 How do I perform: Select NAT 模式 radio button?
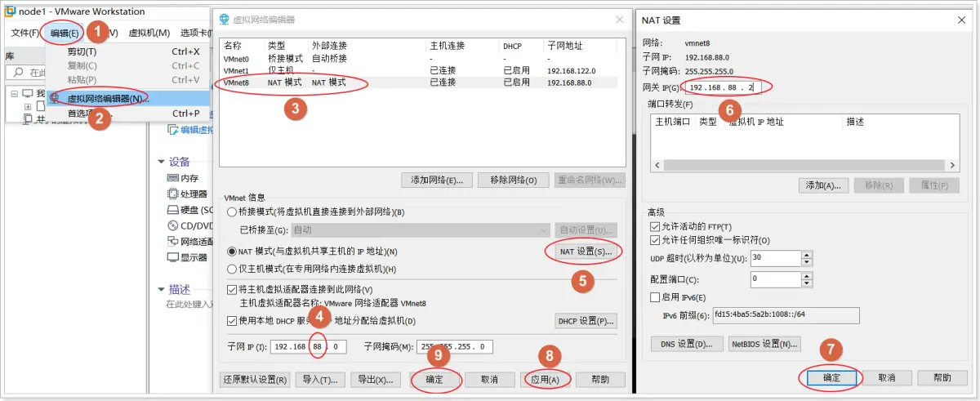click(x=231, y=252)
